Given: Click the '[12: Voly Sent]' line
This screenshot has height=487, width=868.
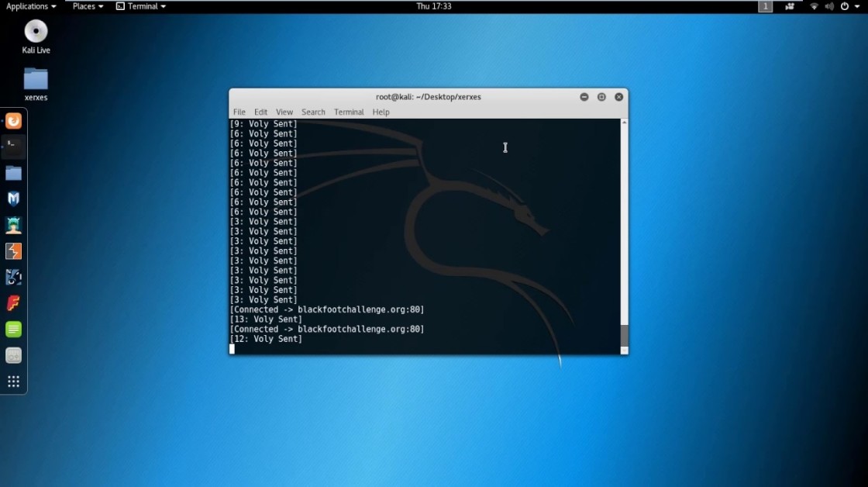Looking at the screenshot, I should [267, 339].
